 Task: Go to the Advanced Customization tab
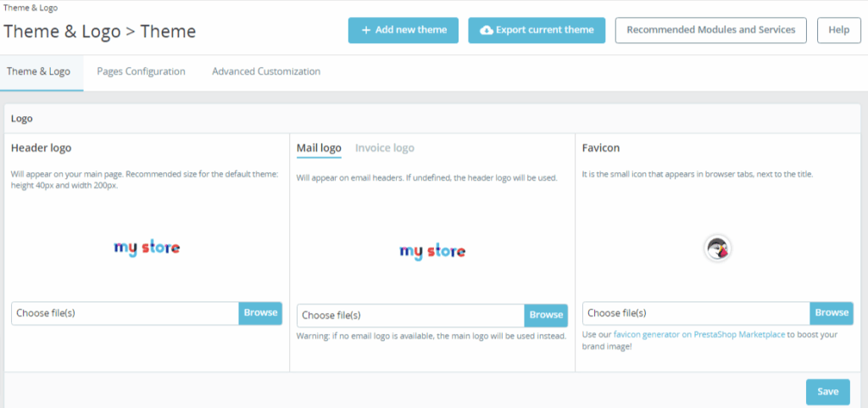(266, 72)
